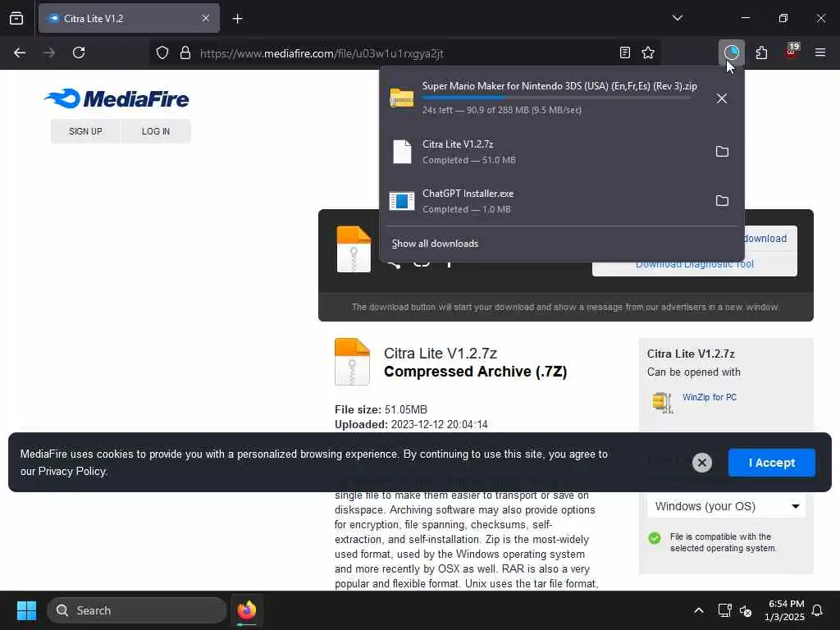Viewport: 840px width, 630px height.
Task: Open notifications bell icon
Action: (x=817, y=610)
